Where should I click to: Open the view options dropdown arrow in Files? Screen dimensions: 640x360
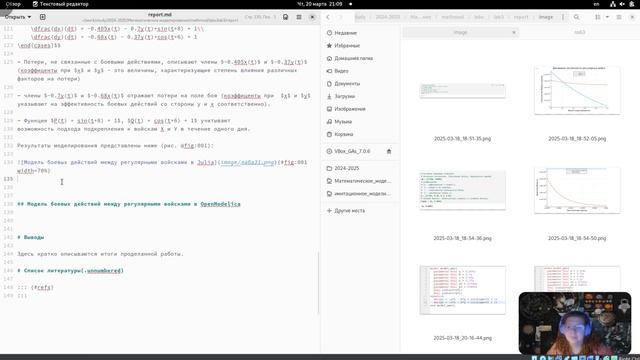click(607, 17)
